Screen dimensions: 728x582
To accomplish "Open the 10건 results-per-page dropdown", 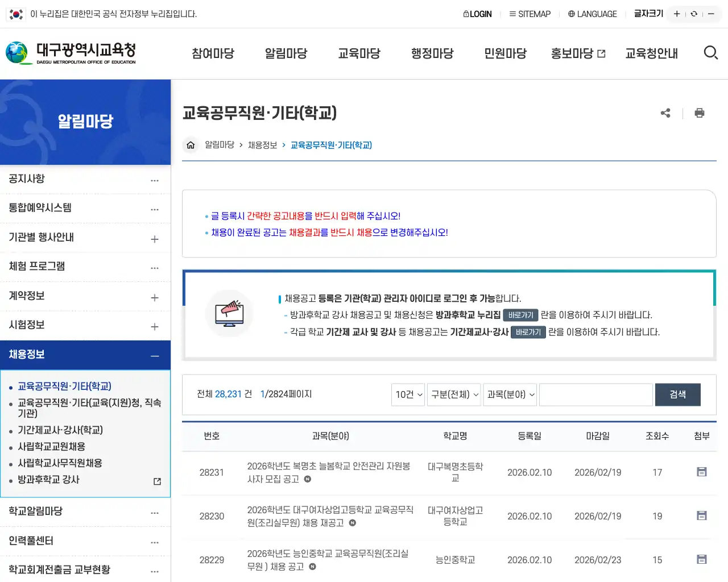I will (x=408, y=394).
